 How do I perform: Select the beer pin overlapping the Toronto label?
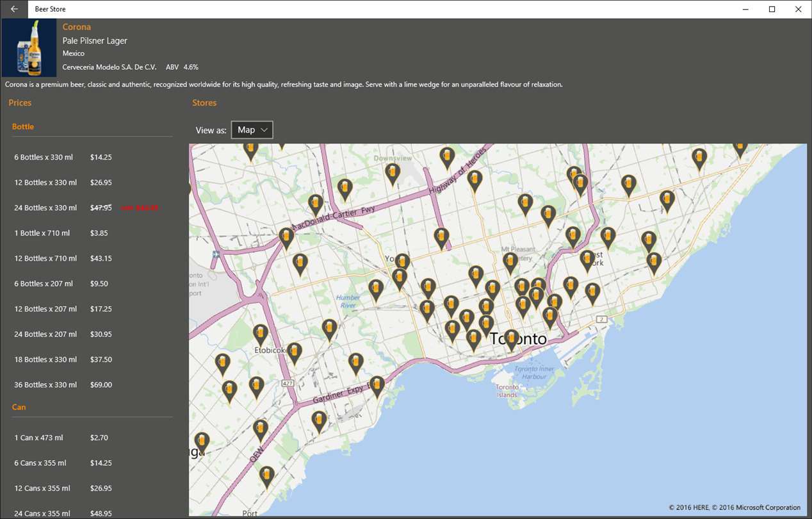pos(511,340)
